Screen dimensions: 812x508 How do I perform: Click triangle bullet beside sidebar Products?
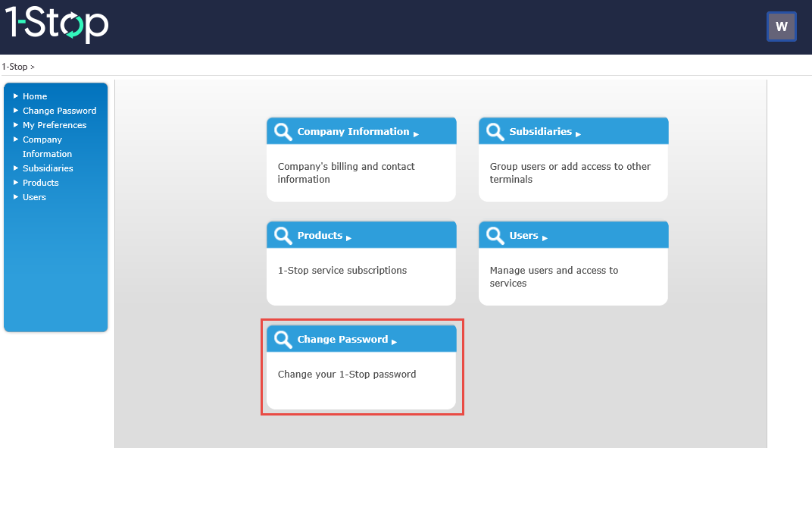point(16,183)
